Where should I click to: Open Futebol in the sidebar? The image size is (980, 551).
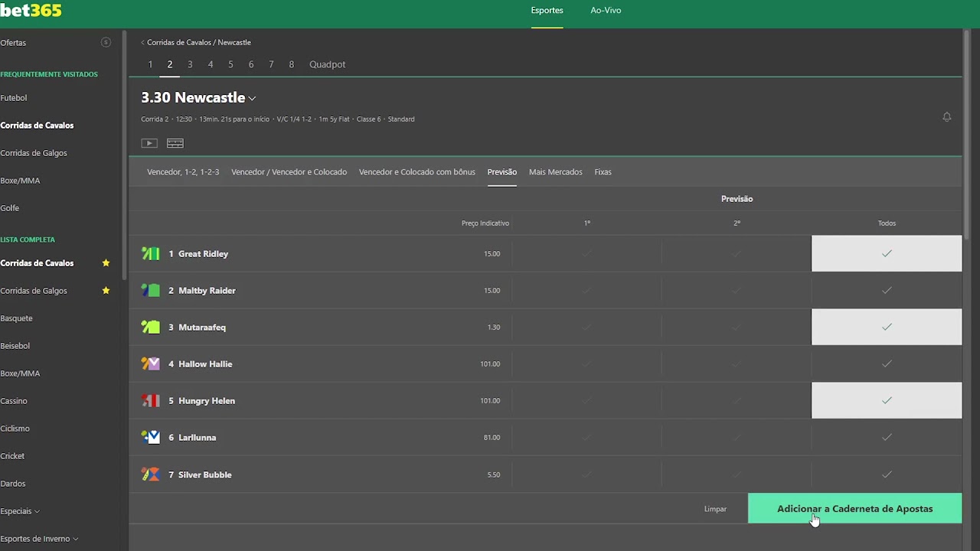pos(14,98)
